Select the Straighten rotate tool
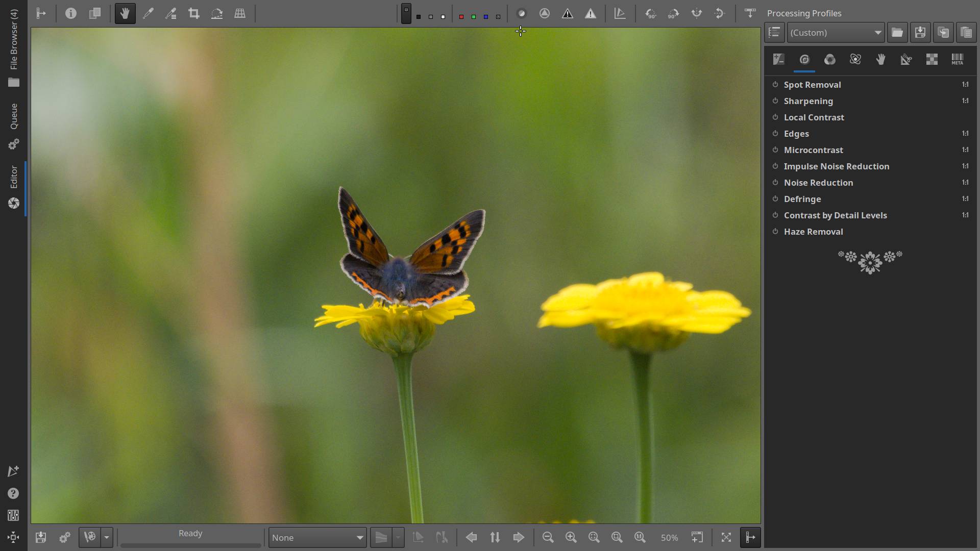The height and width of the screenshot is (551, 980). (216, 14)
